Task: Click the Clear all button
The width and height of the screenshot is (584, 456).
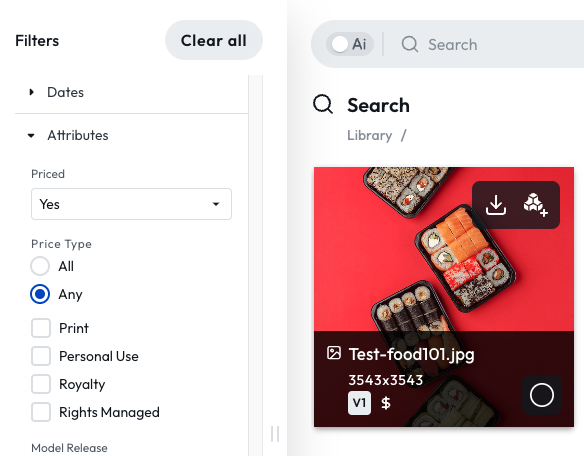Action: coord(214,40)
